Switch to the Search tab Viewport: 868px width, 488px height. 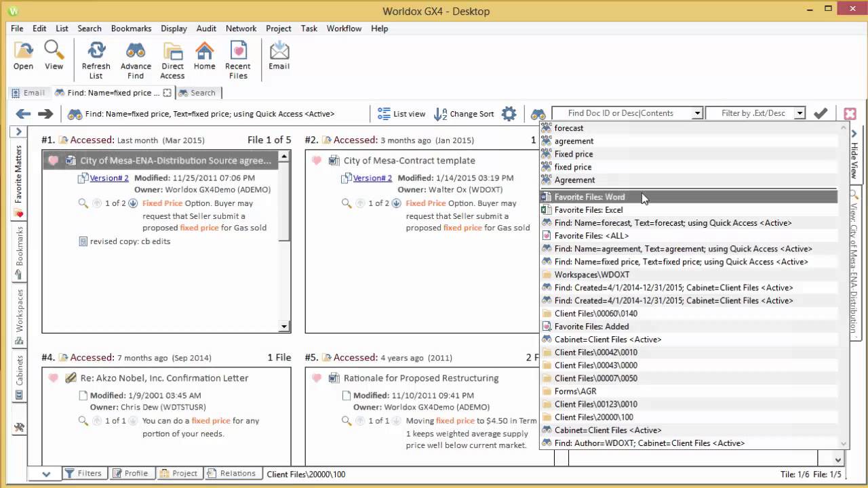point(197,93)
